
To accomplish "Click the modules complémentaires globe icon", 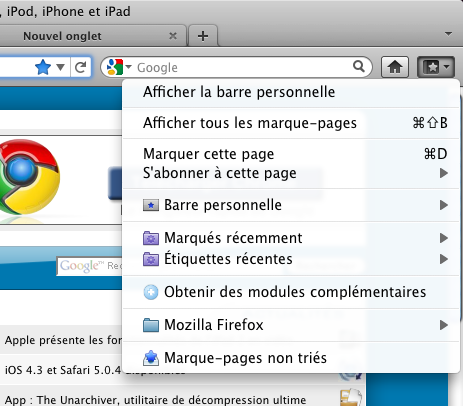I will [x=151, y=292].
